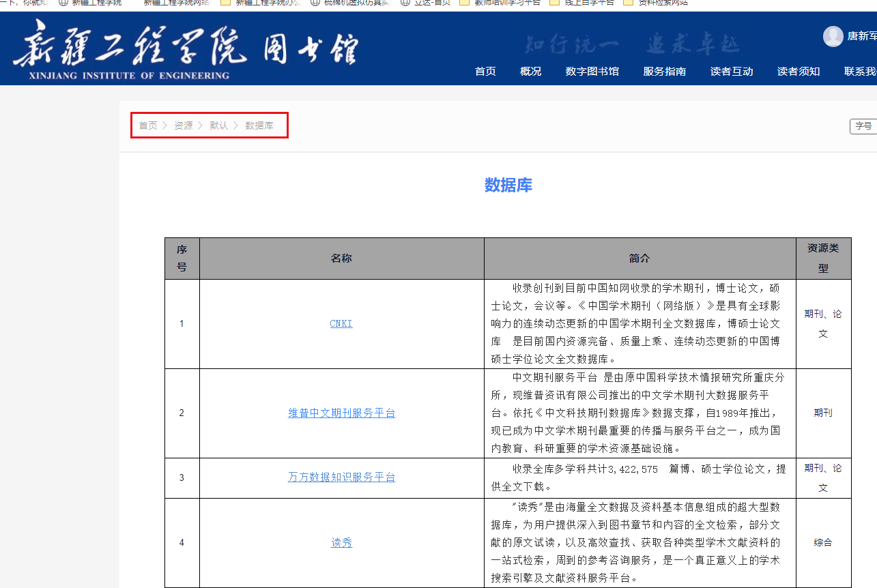Select the 服务指南 menu item
Screen dimensions: 877x588
(665, 71)
